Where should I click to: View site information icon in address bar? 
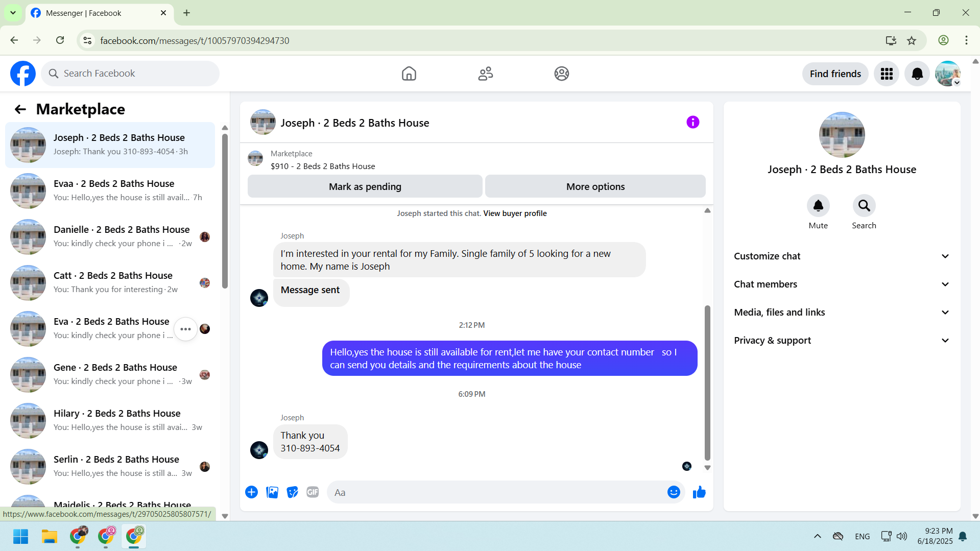tap(87, 40)
